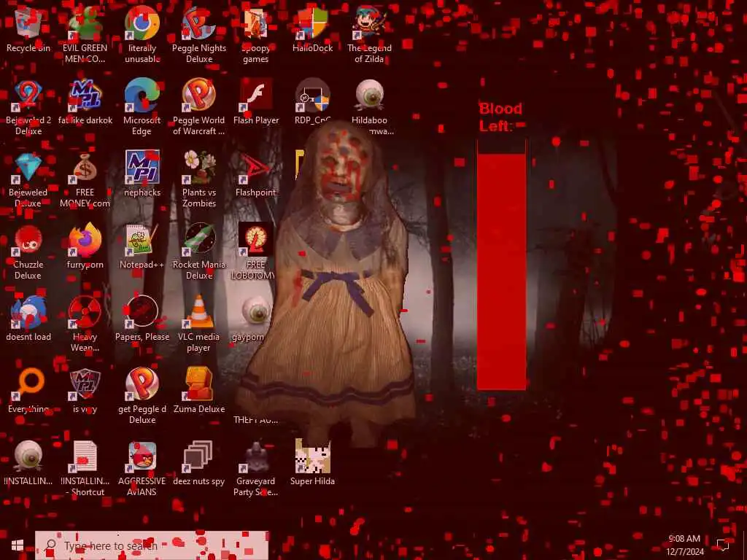Open the is very shield shortcut
747x560 pixels.
pyautogui.click(x=85, y=384)
